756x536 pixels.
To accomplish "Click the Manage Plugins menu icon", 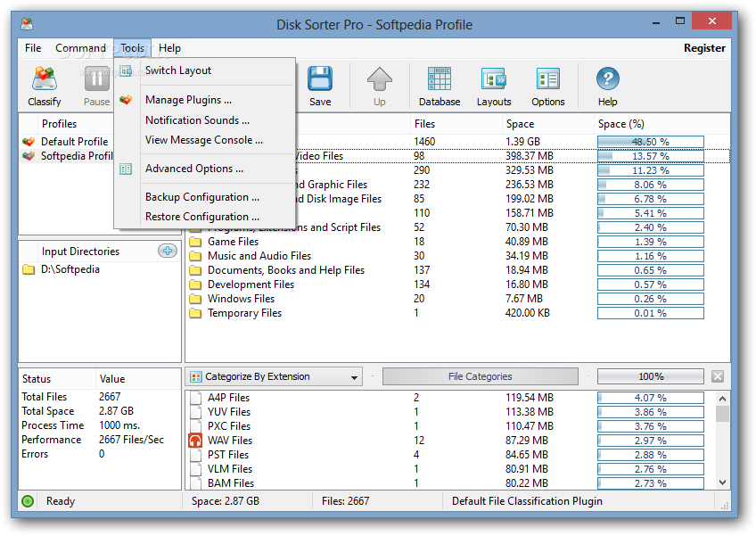I will click(126, 100).
